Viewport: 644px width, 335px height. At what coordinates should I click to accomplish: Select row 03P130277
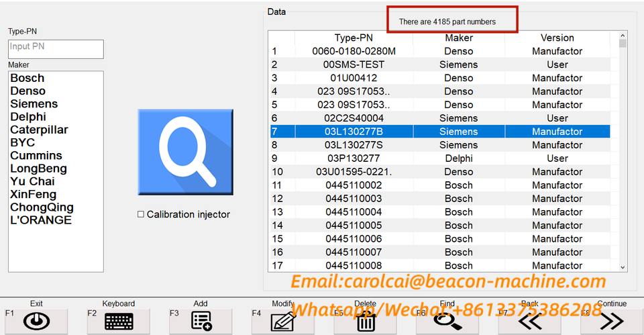pyautogui.click(x=440, y=158)
